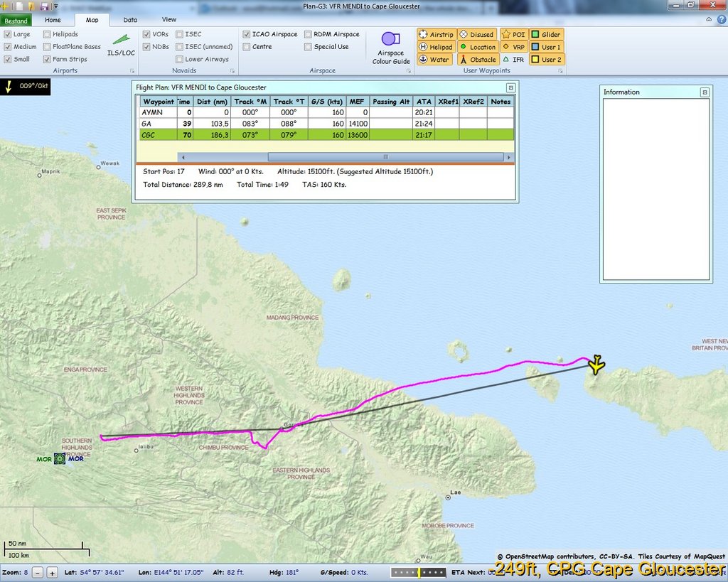Viewport: 728px width, 582px height.
Task: Expand the Airports group dialog launcher
Action: (132, 71)
